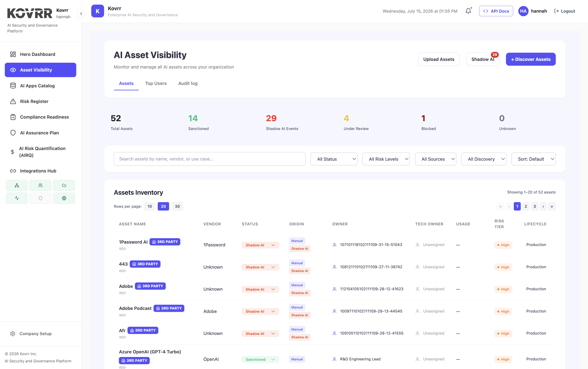Open Integrations Hub

click(x=40, y=171)
